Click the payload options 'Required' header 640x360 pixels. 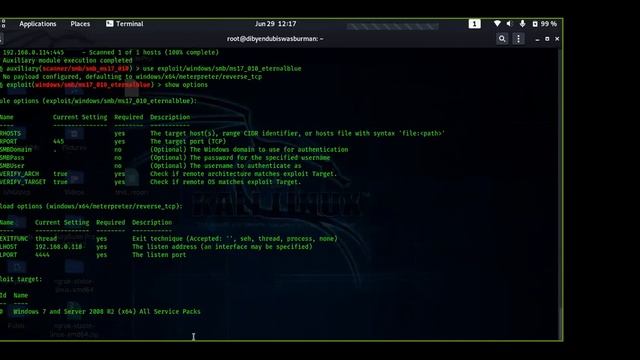pyautogui.click(x=111, y=222)
